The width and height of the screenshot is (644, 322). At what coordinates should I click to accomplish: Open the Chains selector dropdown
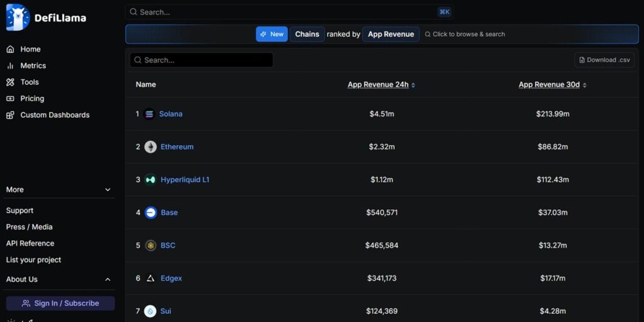(307, 34)
